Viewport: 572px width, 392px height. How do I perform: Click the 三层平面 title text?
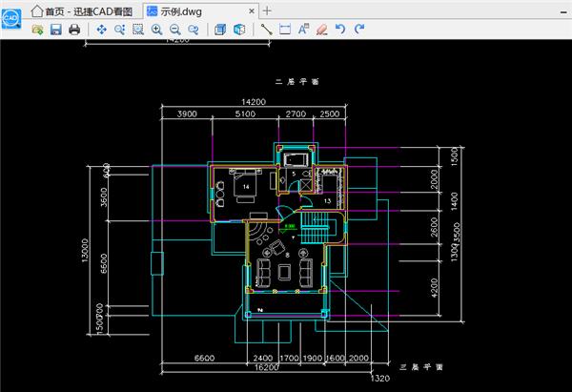[421, 367]
